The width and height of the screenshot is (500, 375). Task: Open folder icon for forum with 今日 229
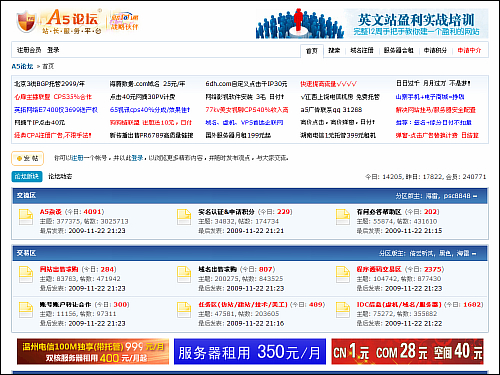[184, 217]
